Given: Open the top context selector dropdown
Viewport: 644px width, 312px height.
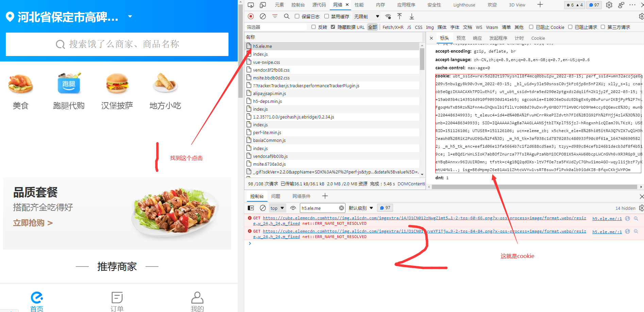Looking at the screenshot, I should click(277, 208).
